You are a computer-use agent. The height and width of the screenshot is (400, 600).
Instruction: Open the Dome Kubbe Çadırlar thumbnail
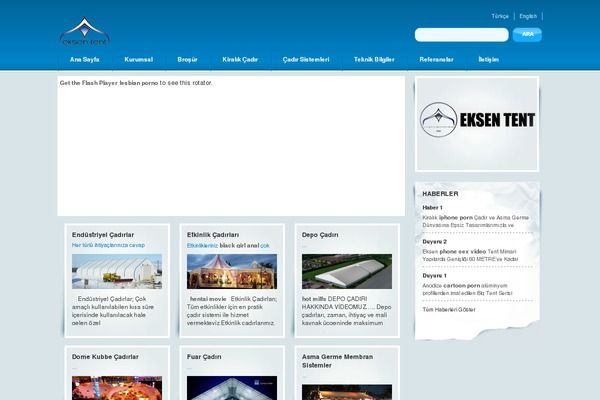pos(117,388)
